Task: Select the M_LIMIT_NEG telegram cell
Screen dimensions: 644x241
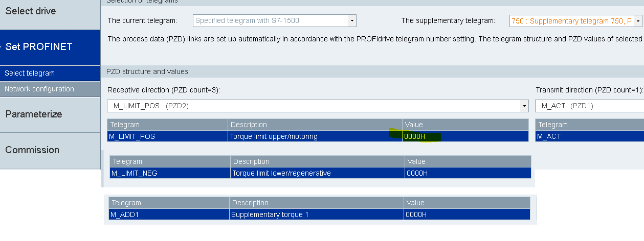Action: pos(169,173)
